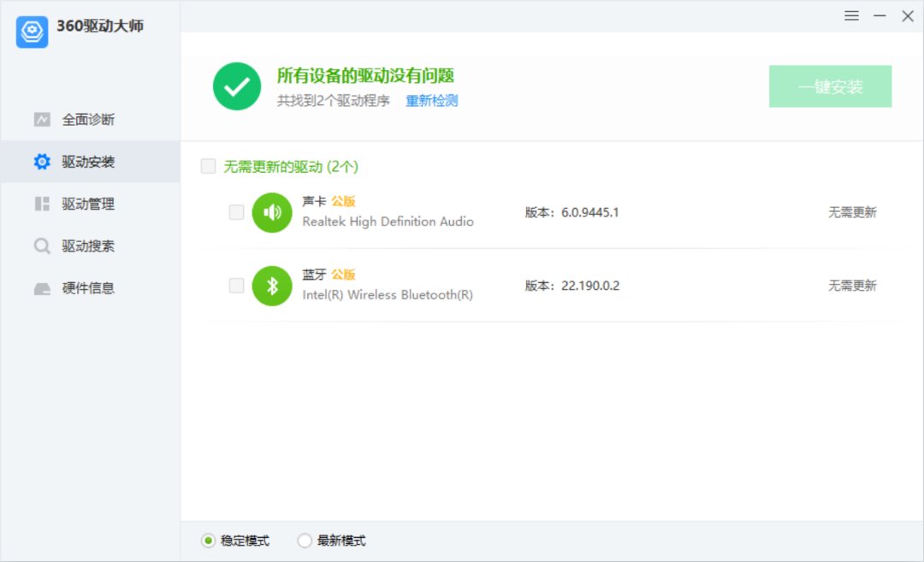Tick the checkbox for 蓝牙 Intel driver
Viewport: 924px width, 562px height.
pyautogui.click(x=236, y=286)
